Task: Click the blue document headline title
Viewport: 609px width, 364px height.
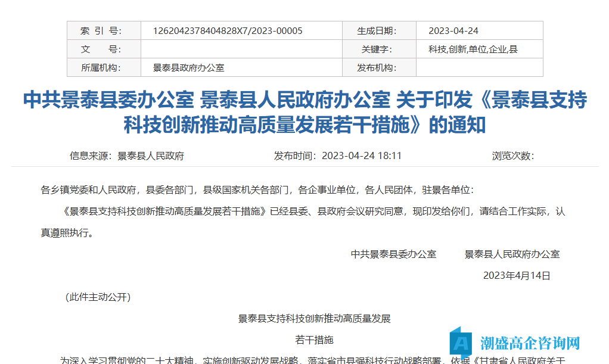Action: [304, 112]
